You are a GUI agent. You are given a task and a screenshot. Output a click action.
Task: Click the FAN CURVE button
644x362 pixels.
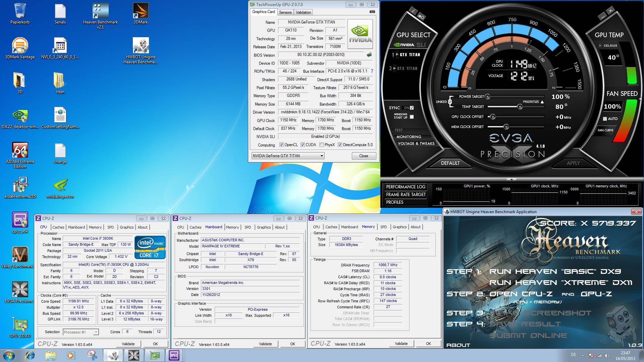click(605, 130)
